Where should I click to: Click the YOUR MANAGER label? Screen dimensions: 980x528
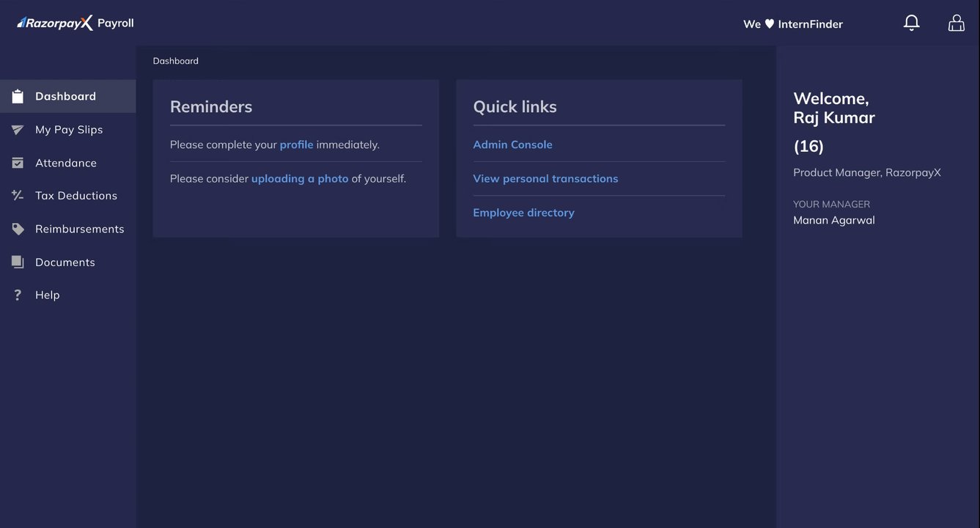click(x=831, y=204)
